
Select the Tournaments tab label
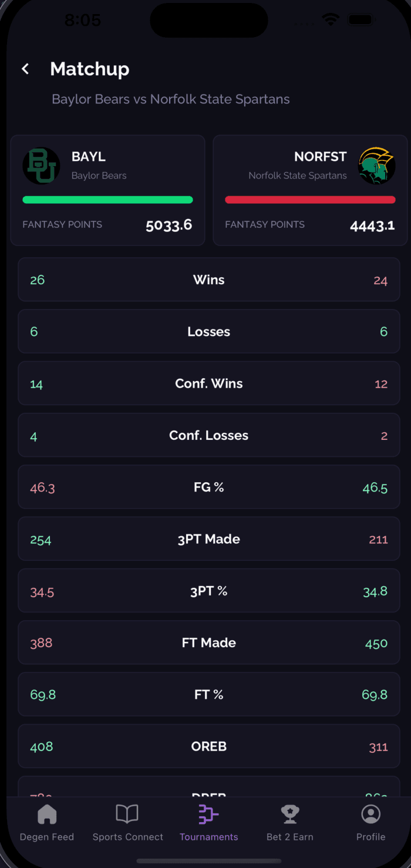pyautogui.click(x=209, y=837)
